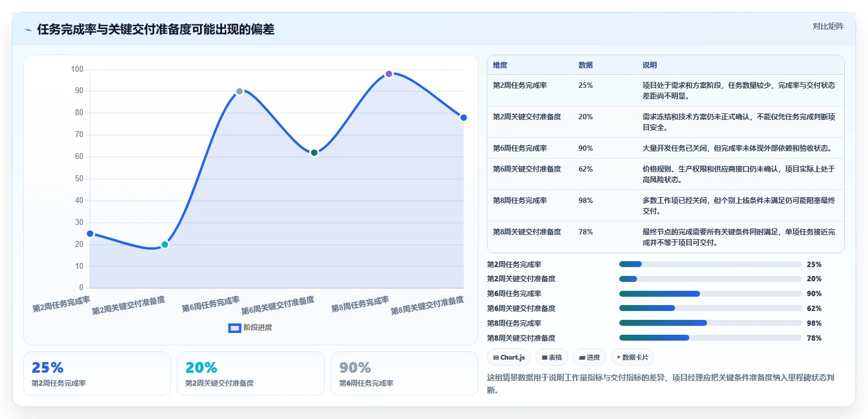Click the x-axis label 第6周任务完成率

click(x=211, y=304)
